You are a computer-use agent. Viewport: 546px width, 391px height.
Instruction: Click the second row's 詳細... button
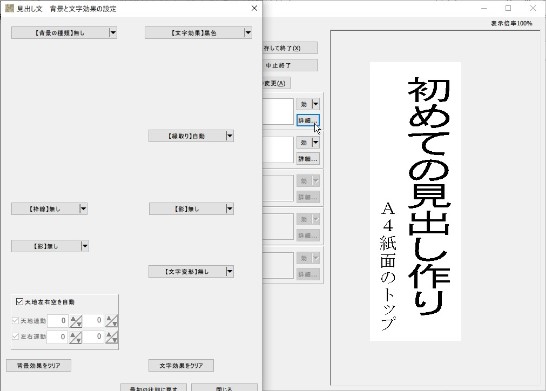click(308, 159)
